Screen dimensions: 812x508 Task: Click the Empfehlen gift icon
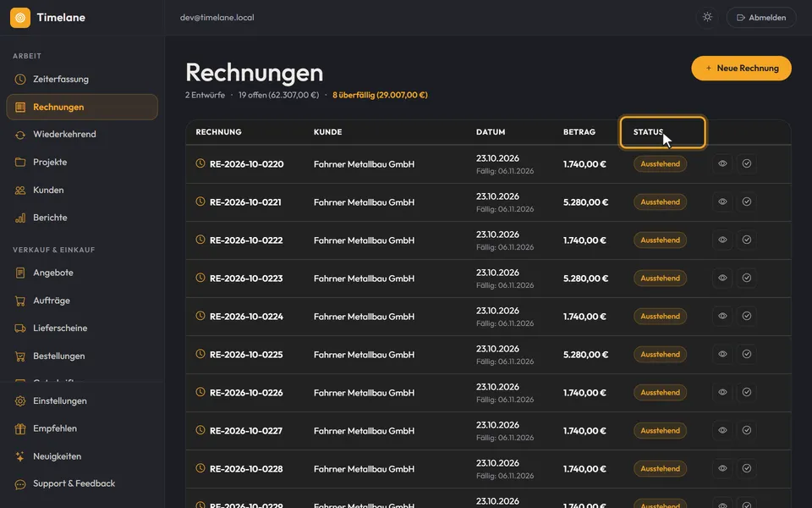pyautogui.click(x=20, y=428)
